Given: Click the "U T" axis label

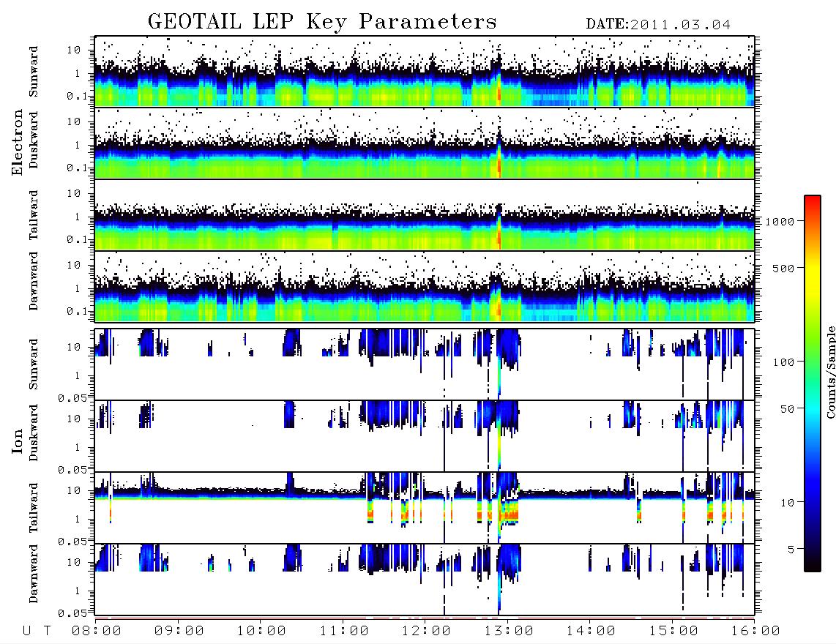Looking at the screenshot, I should [37, 631].
